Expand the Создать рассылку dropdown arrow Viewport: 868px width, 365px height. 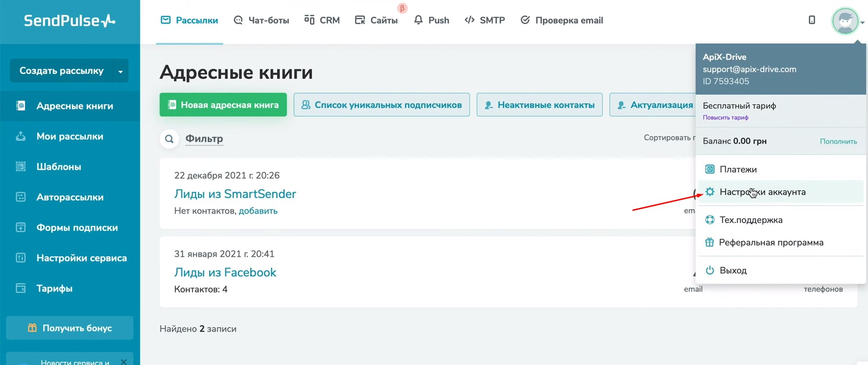click(x=121, y=71)
